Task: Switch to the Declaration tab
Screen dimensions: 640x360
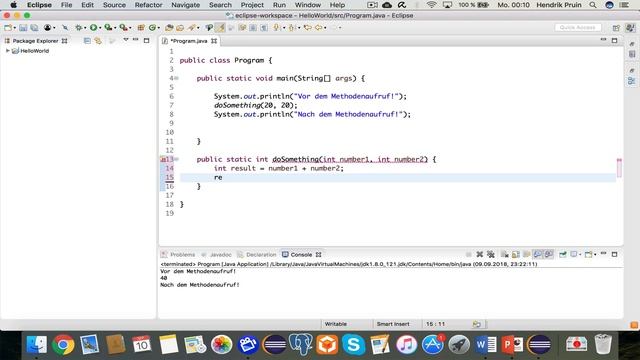Action: point(257,254)
